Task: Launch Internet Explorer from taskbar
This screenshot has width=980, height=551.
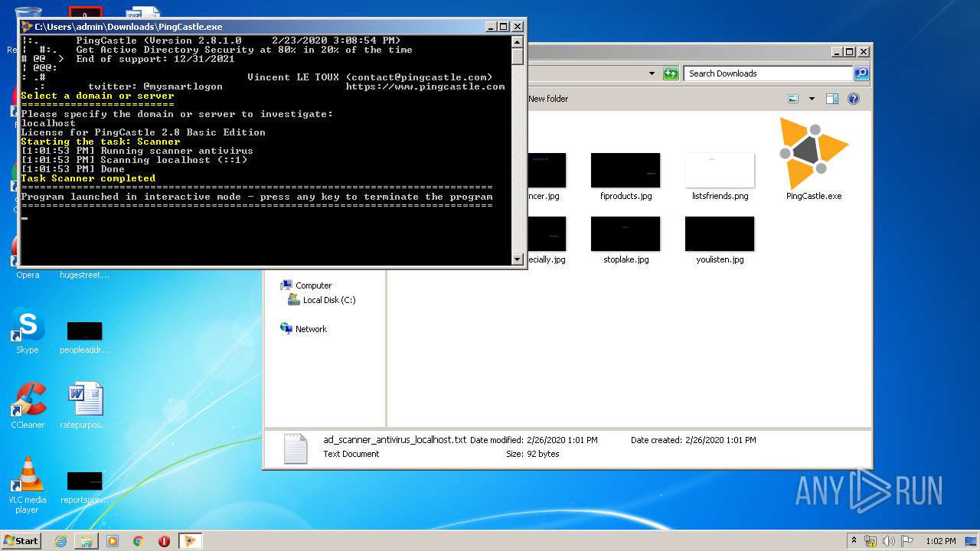Action: coord(60,541)
